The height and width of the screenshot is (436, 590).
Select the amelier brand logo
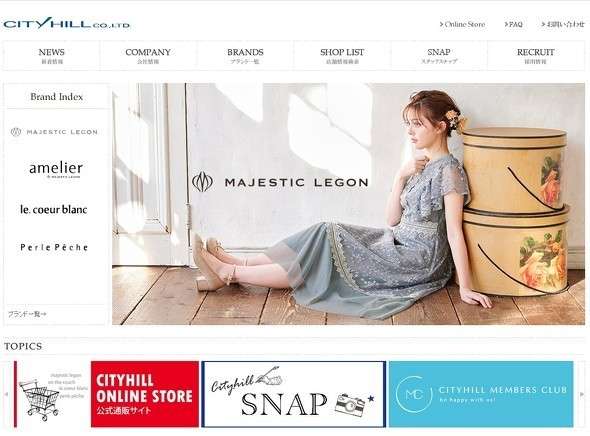[x=56, y=169]
